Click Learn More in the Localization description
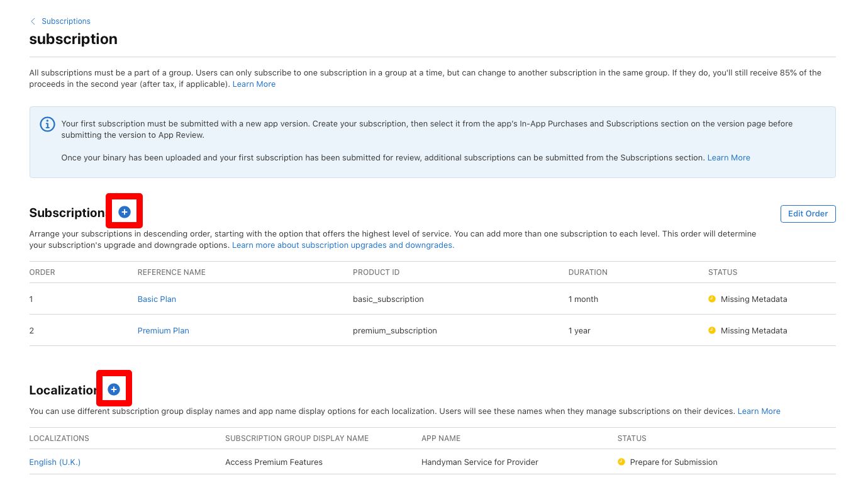Screen dimensions: 868x497 pos(759,411)
